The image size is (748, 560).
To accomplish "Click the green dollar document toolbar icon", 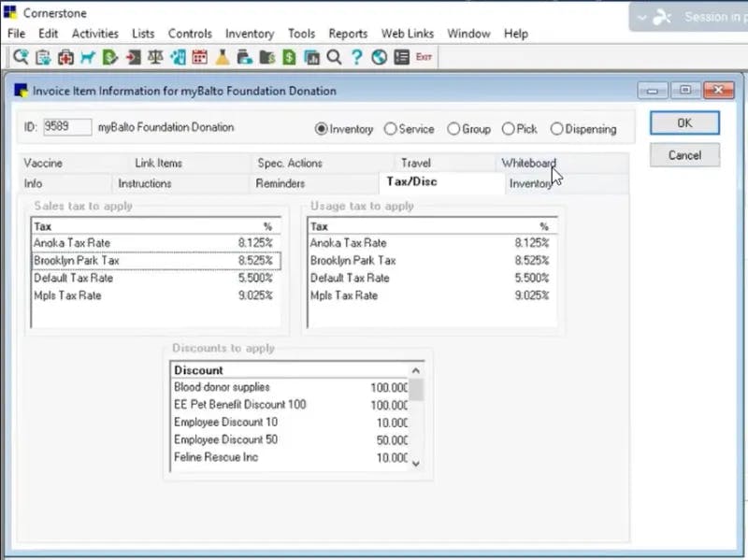I will [x=289, y=57].
